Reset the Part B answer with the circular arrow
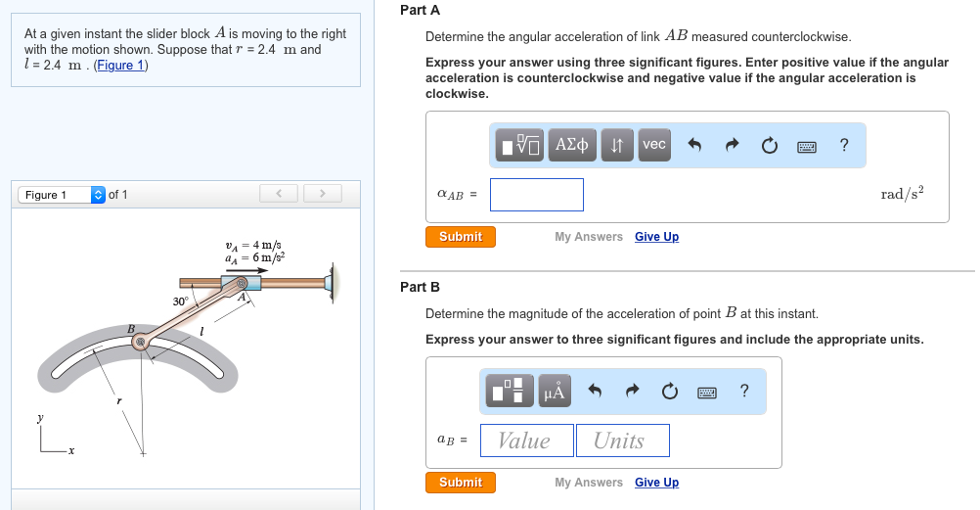980x510 pixels. tap(669, 392)
